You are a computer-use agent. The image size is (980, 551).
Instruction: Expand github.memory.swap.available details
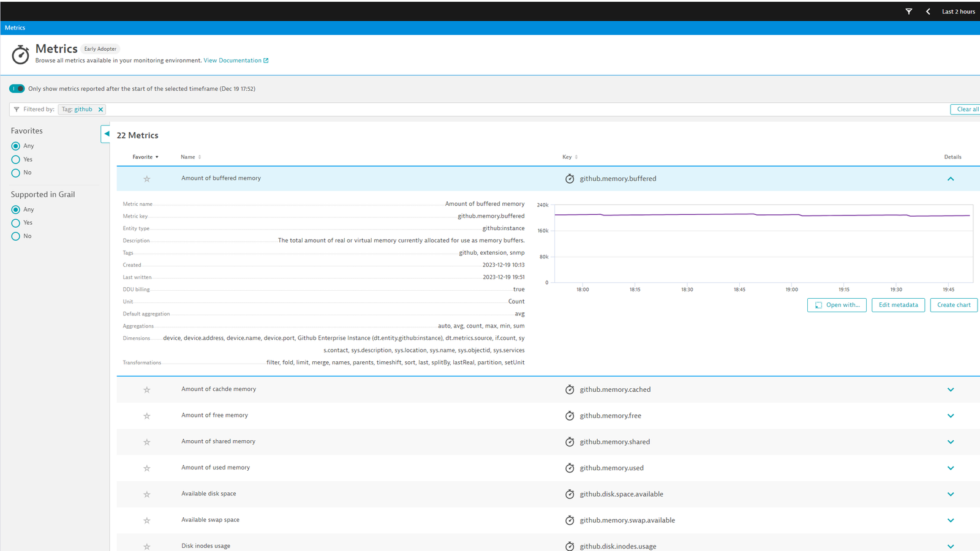click(x=951, y=520)
